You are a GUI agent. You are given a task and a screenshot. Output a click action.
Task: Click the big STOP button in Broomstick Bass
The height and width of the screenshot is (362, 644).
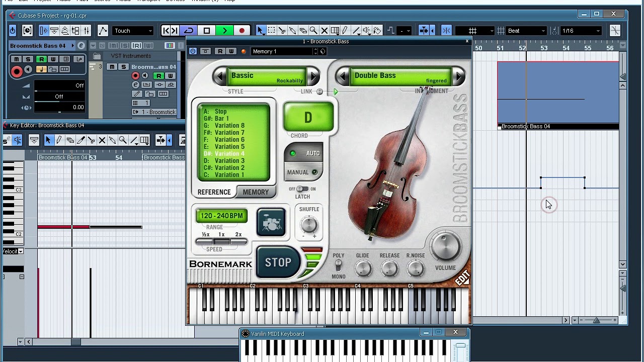(x=278, y=262)
